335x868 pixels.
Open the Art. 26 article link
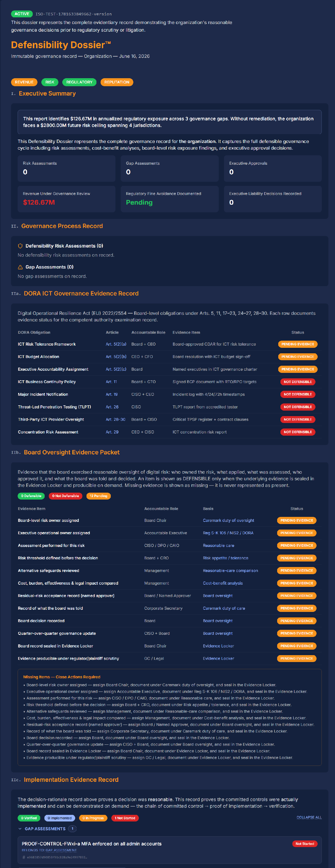click(x=112, y=407)
